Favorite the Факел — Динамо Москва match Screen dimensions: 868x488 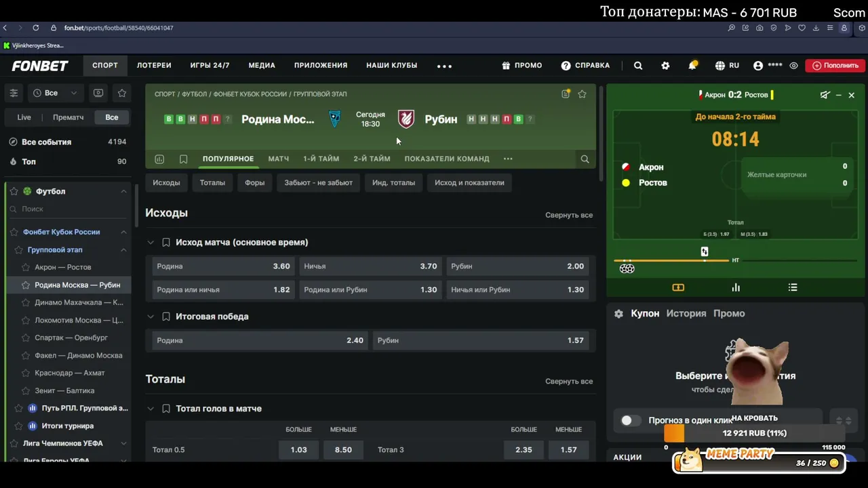(26, 355)
